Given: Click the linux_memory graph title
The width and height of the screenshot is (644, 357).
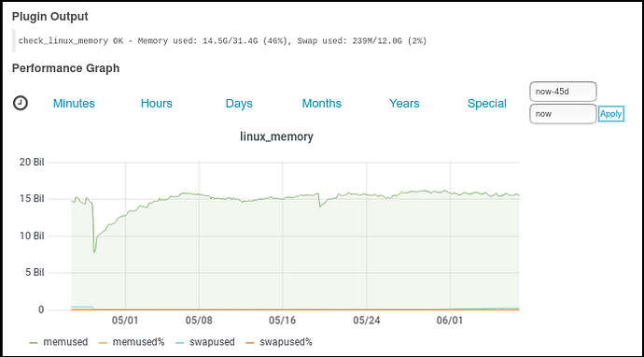Looking at the screenshot, I should (276, 136).
